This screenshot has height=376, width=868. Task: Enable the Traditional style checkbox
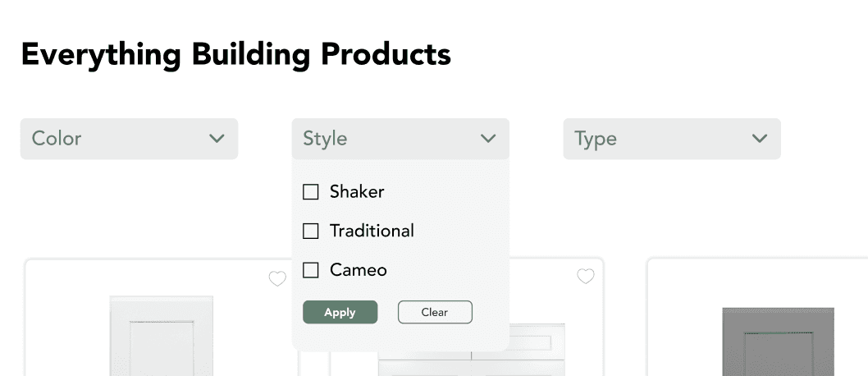(311, 231)
